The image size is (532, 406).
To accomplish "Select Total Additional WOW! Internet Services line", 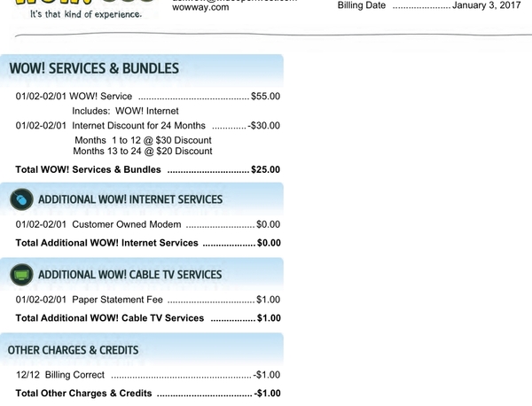I will coord(148,243).
